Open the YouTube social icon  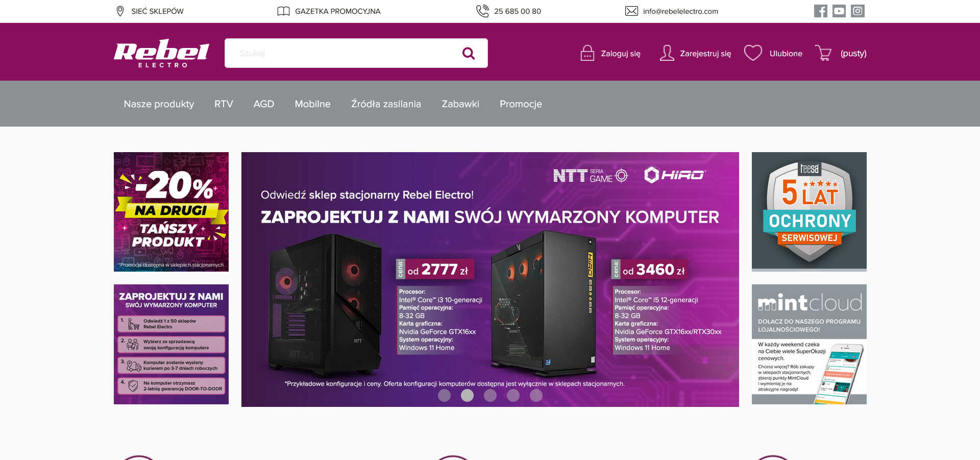[839, 11]
